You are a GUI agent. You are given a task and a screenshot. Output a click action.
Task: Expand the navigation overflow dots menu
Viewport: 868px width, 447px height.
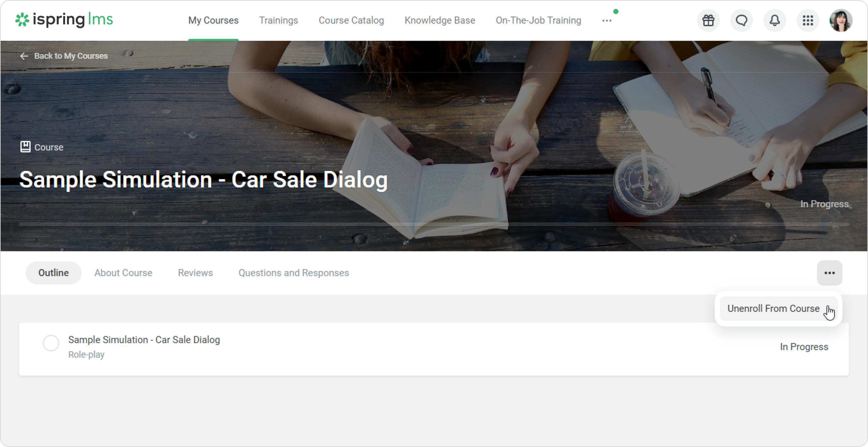(607, 20)
